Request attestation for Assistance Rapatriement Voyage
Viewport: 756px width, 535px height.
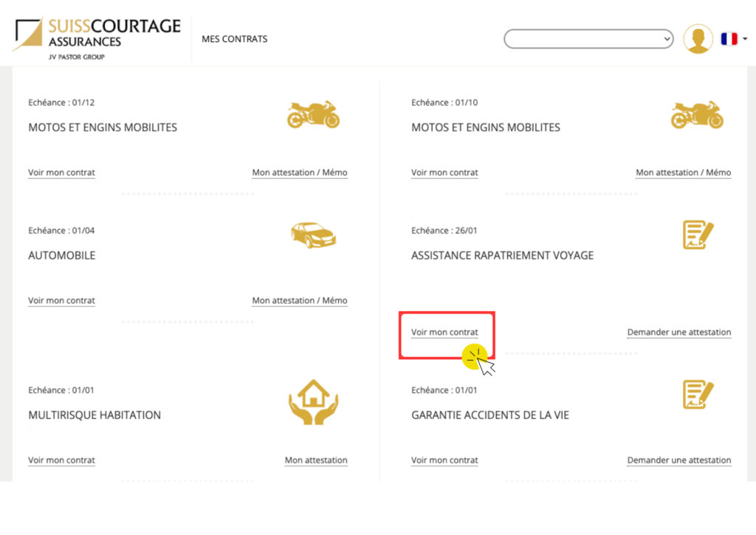[x=678, y=333]
